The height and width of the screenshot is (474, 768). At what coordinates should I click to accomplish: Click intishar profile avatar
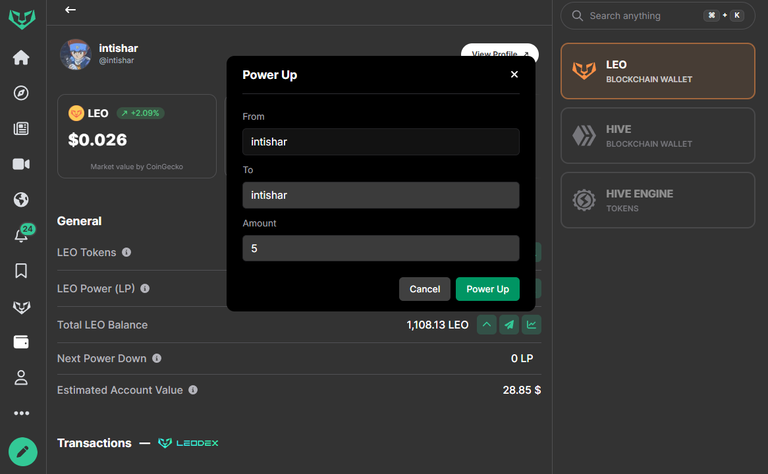coord(75,54)
